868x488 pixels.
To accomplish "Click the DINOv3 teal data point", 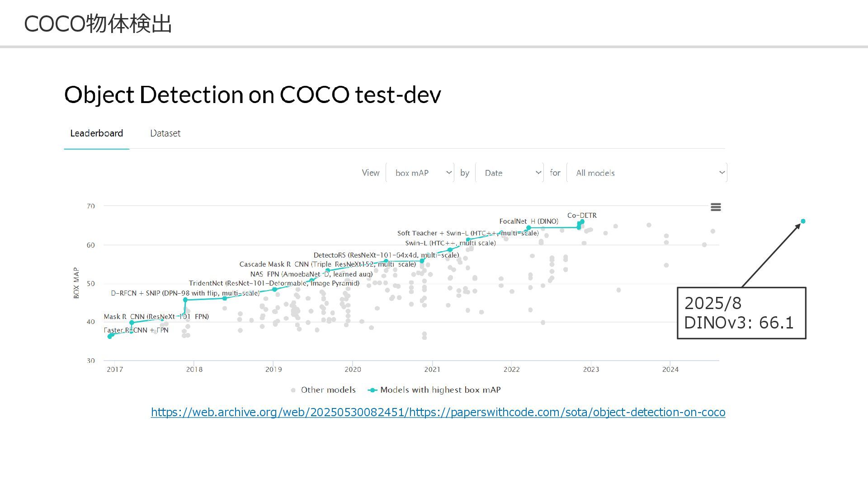I will pyautogui.click(x=803, y=221).
